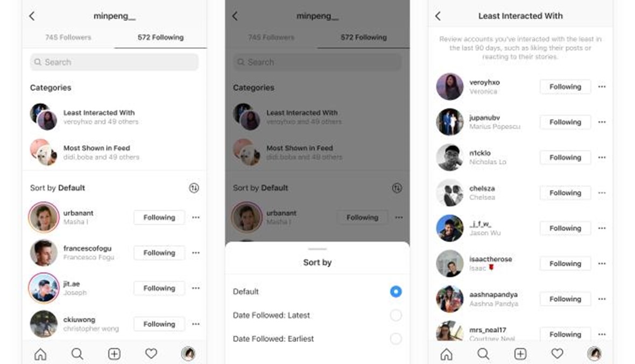The image size is (635, 364).
Task: Select the Default sort radio button
Action: coord(396,291)
